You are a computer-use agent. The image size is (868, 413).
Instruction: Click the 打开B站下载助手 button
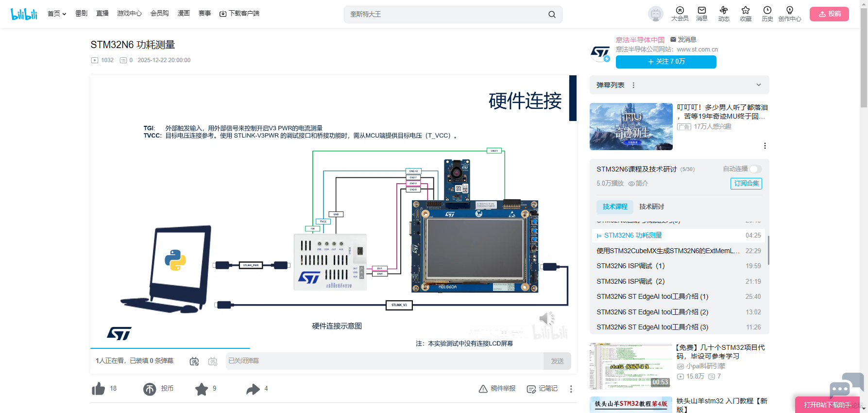[827, 405]
